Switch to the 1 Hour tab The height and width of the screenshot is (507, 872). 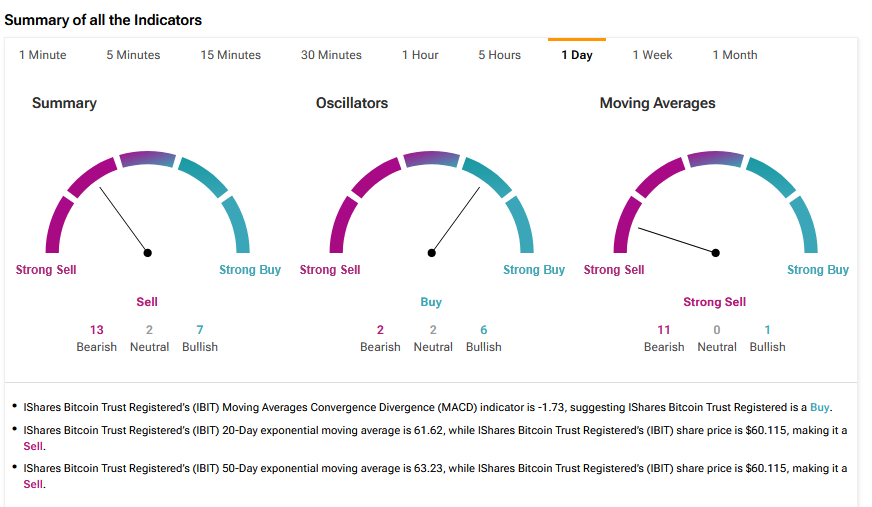pyautogui.click(x=420, y=55)
